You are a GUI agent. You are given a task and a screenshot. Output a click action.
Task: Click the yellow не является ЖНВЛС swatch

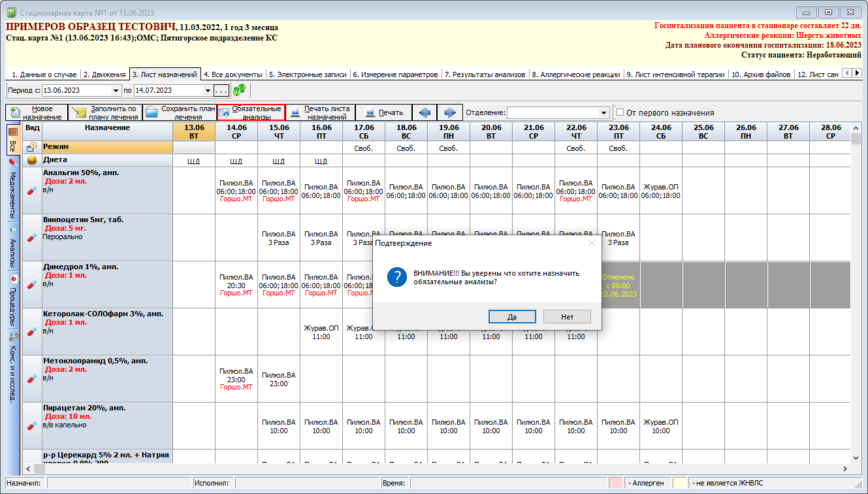(x=681, y=482)
